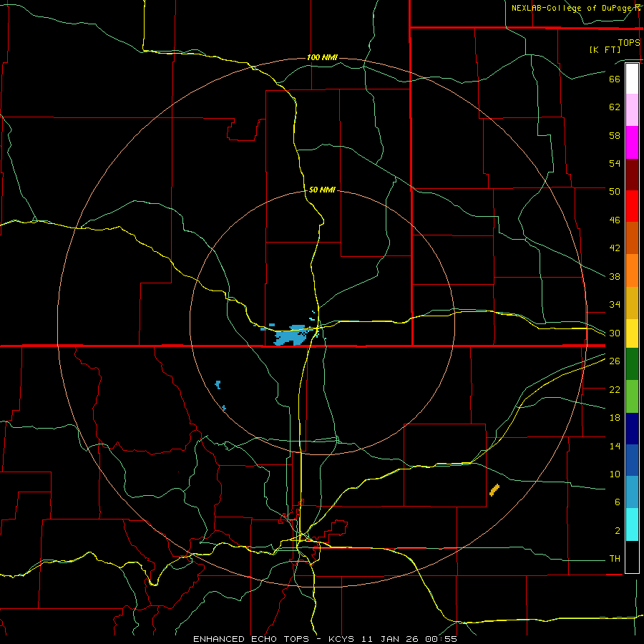Select the light blue legend swatch

coord(632,492)
